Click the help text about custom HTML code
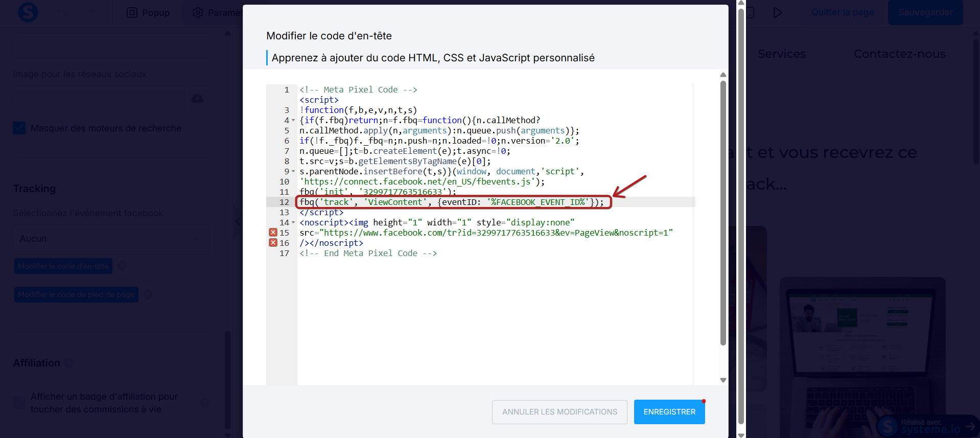 click(x=433, y=58)
